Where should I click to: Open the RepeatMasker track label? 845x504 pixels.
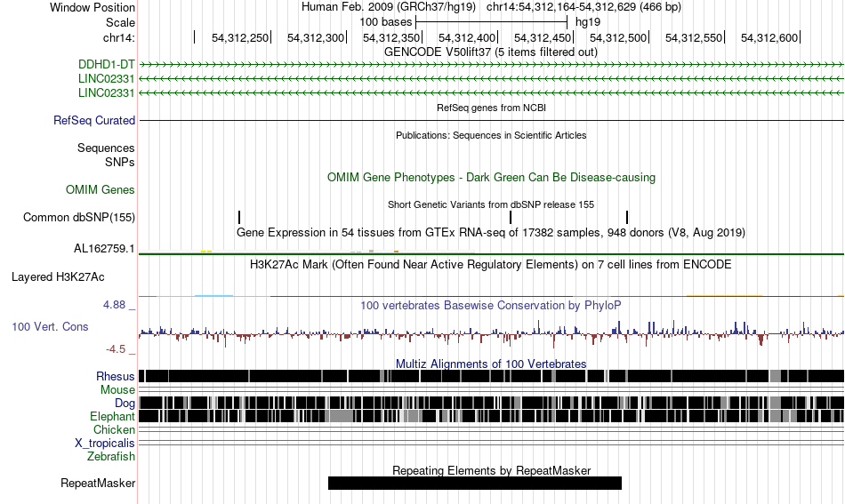[98, 483]
